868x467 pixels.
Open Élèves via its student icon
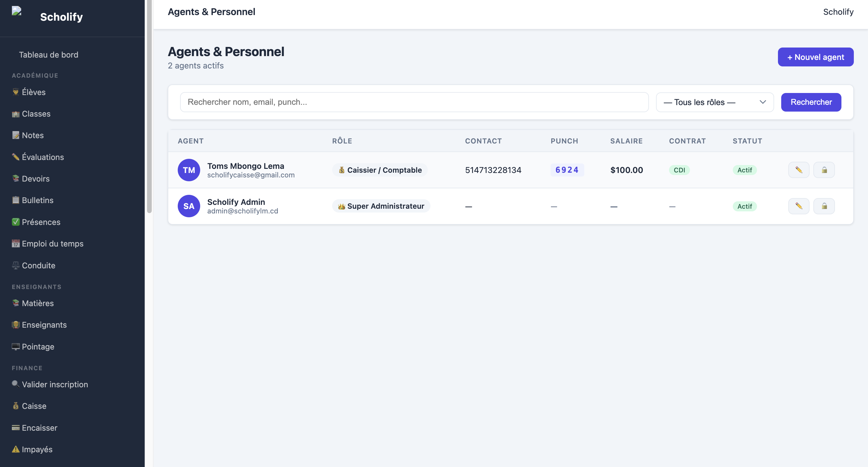pyautogui.click(x=15, y=92)
